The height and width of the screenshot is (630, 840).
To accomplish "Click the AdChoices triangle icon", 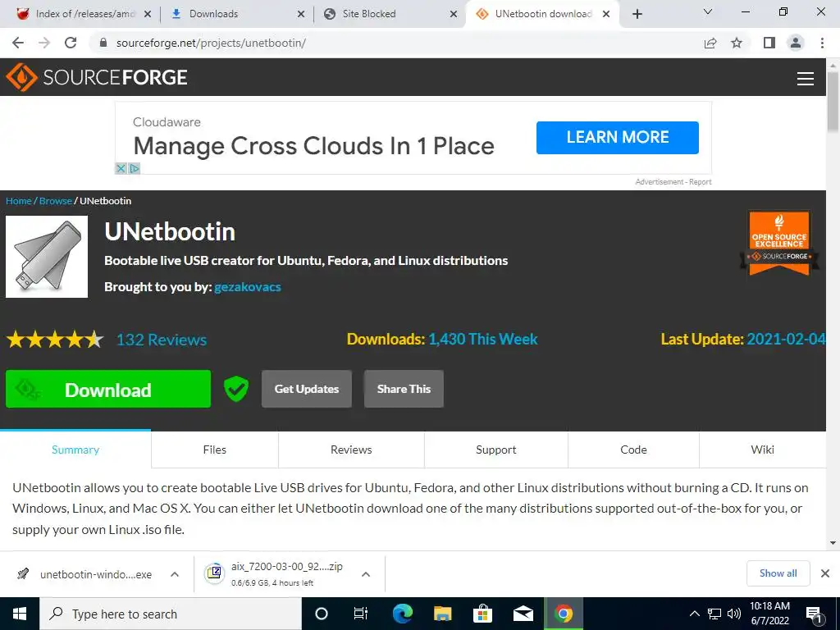I will (134, 169).
